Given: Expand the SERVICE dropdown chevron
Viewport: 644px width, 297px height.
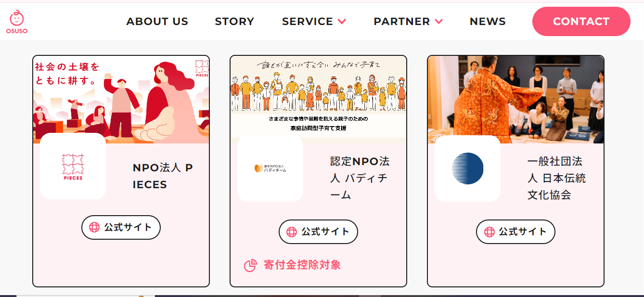Looking at the screenshot, I should point(342,22).
